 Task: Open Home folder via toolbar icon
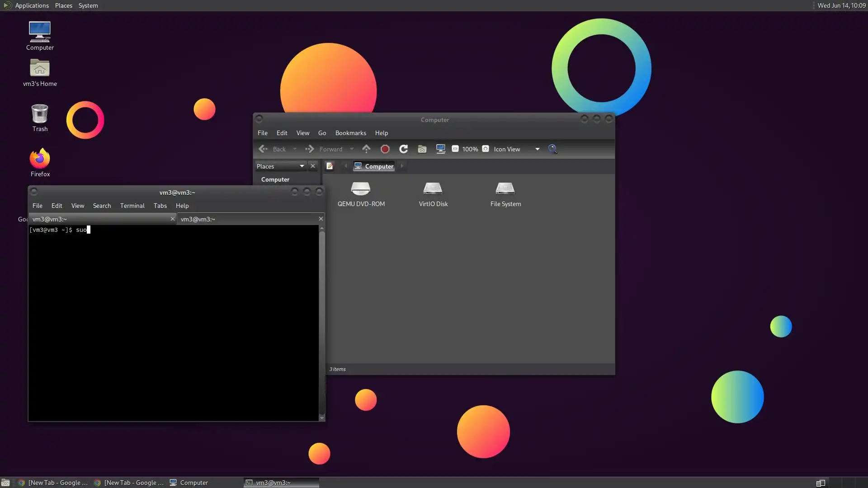[422, 149]
